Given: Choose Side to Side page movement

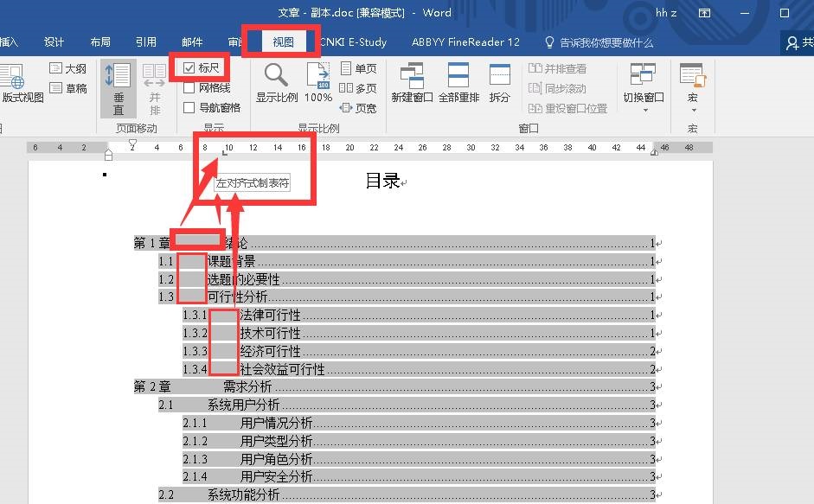Looking at the screenshot, I should 154,88.
